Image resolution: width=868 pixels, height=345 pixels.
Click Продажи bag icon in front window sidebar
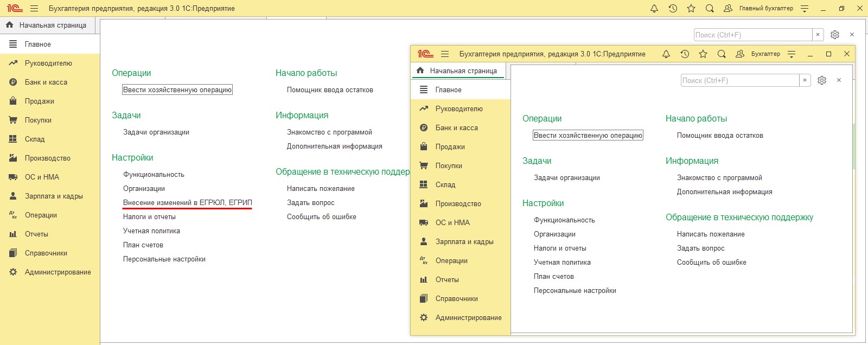pyautogui.click(x=424, y=146)
